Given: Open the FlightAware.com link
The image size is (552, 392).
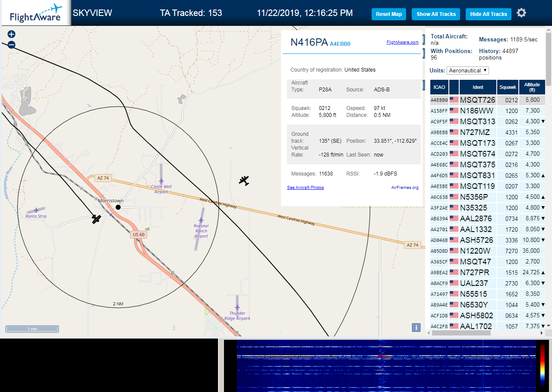Looking at the screenshot, I should 403,42.
